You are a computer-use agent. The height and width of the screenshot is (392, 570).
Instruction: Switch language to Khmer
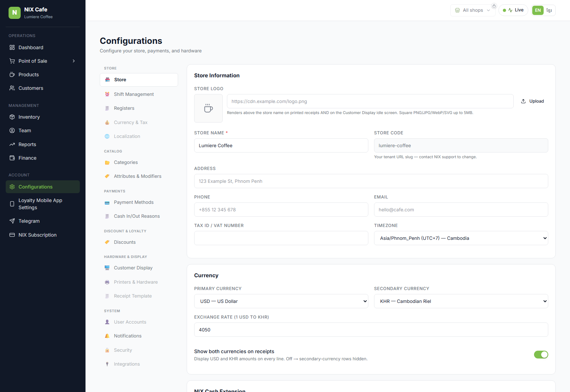[x=549, y=10]
